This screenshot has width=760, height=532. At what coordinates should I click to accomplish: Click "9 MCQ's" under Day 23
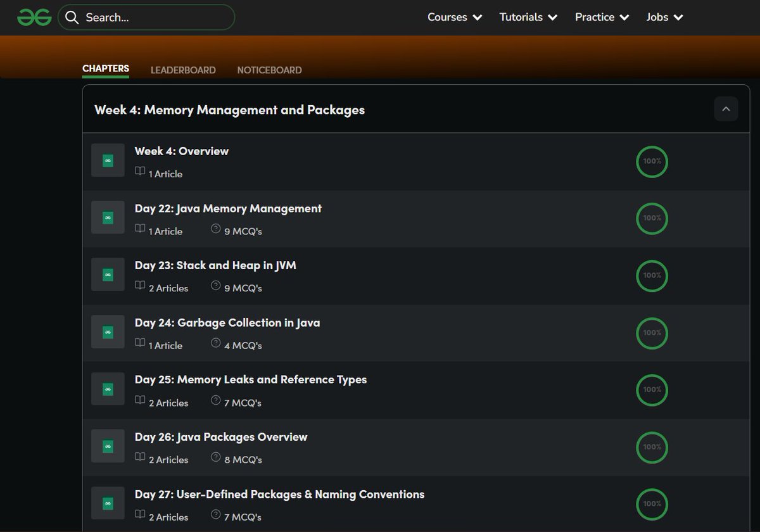243,288
